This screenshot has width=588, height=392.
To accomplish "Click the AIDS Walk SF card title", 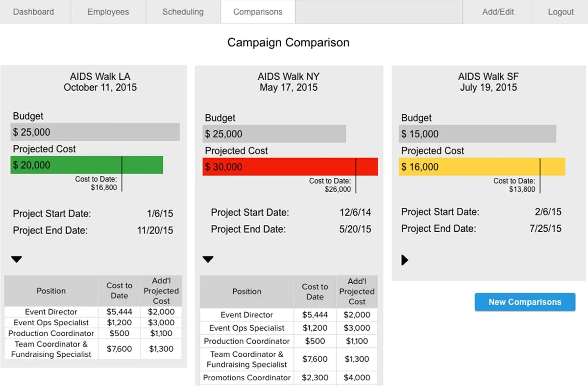I will (488, 82).
